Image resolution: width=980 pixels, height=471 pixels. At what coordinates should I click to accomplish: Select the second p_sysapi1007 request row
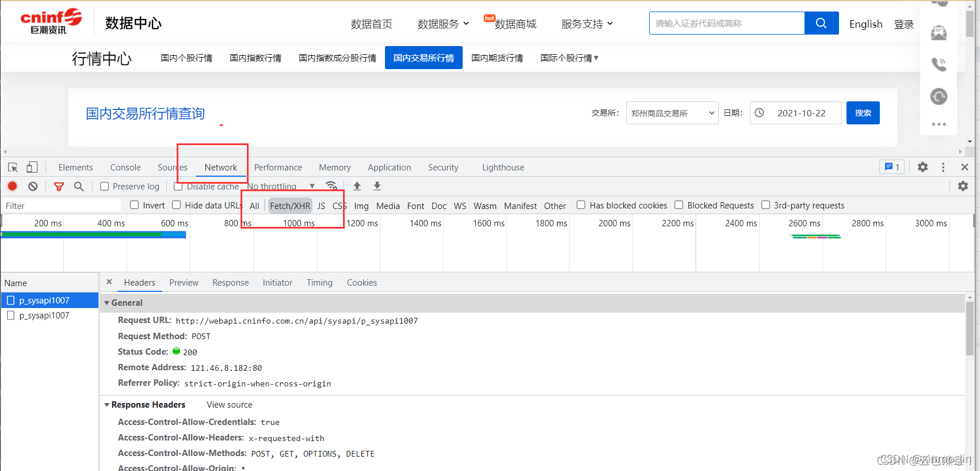(49, 316)
